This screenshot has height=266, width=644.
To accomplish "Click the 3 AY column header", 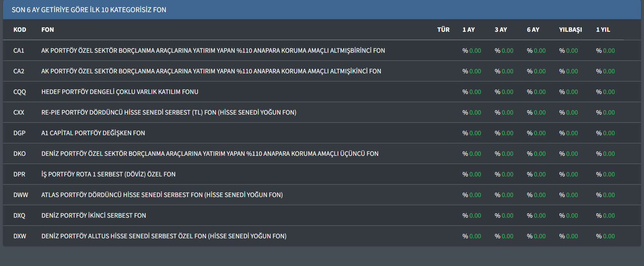I will click(501, 30).
